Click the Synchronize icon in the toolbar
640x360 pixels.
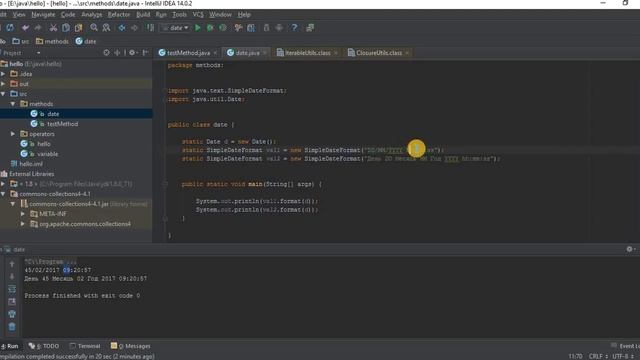[10, 28]
